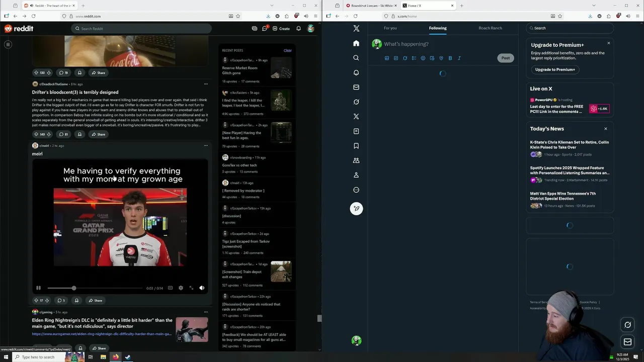Viewport: 644px width, 362px height.
Task: Open More options circle in X sidebar
Action: pos(356,190)
